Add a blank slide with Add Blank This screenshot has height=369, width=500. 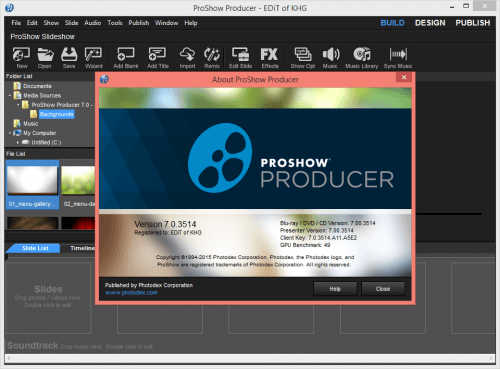tap(126, 58)
